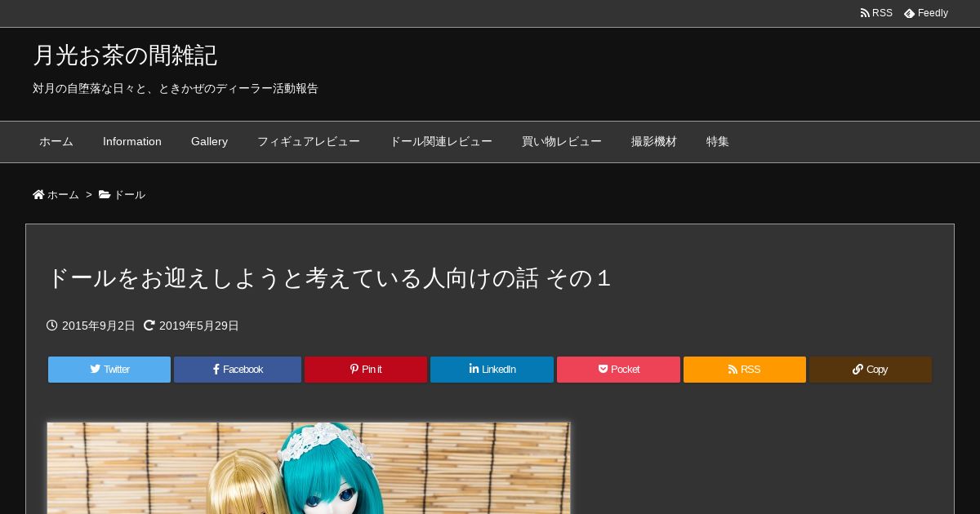Share the article on LinkedIn
980x514 pixels.
point(492,370)
